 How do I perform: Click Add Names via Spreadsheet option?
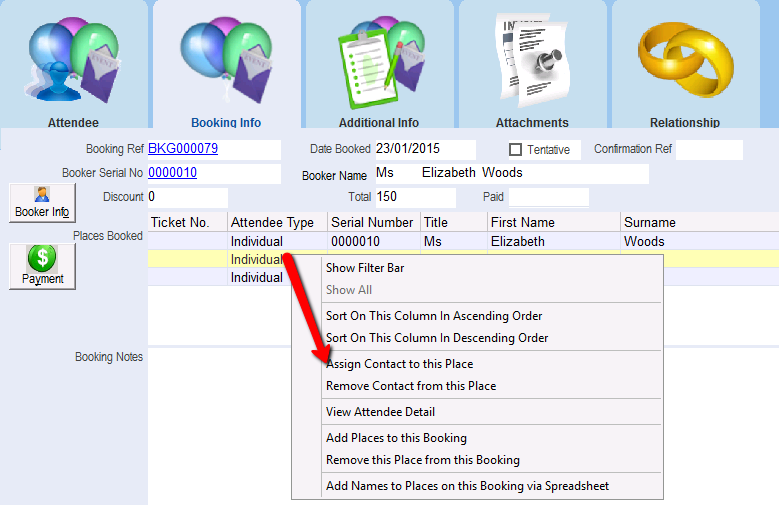467,486
